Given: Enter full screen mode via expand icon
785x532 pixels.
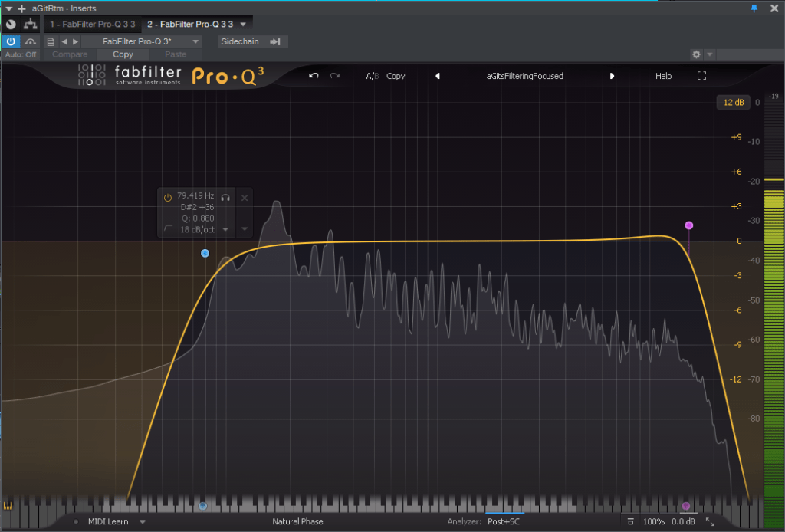Looking at the screenshot, I should point(701,76).
